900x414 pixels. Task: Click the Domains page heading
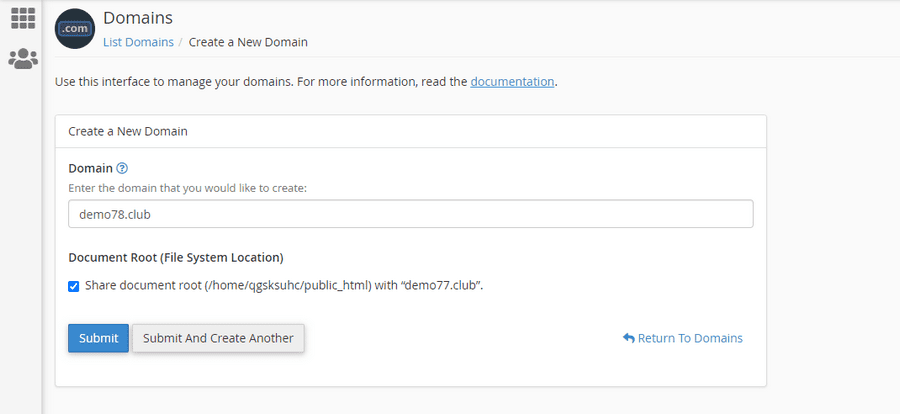(138, 18)
